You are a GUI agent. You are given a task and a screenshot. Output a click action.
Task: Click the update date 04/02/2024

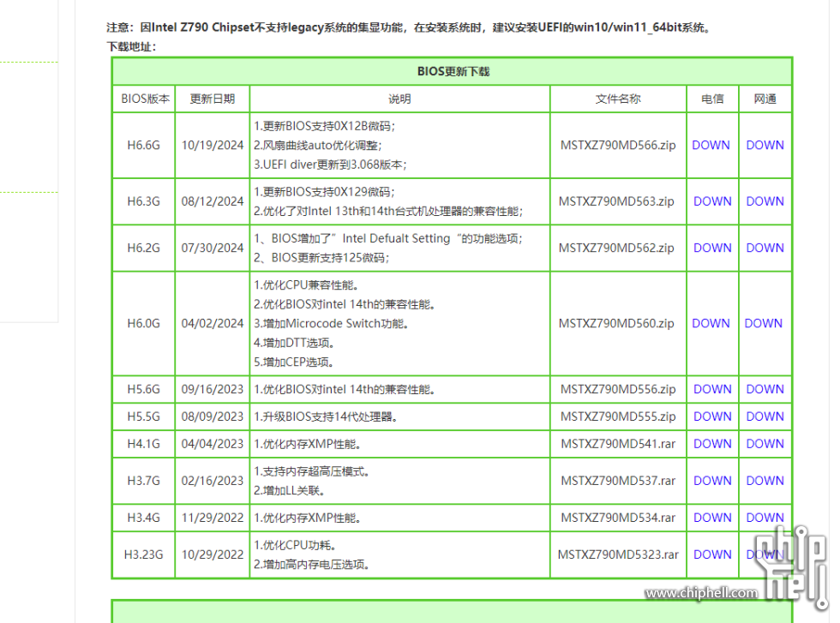pyautogui.click(x=213, y=324)
